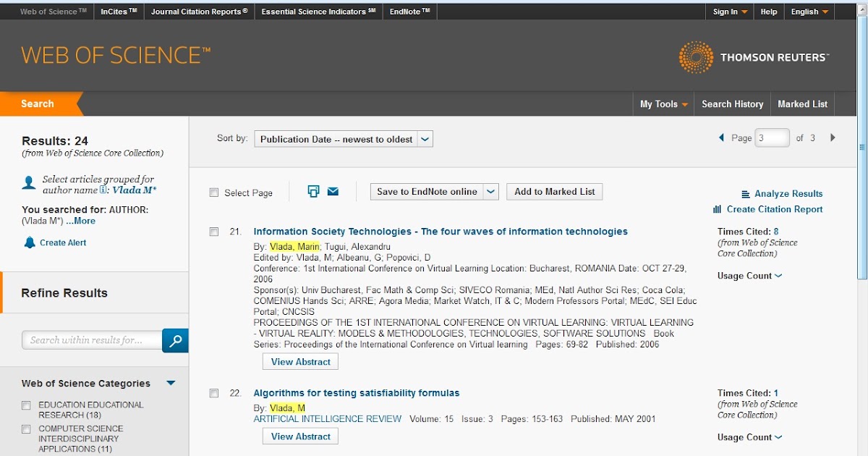
Task: Click the previous page arrow icon
Action: (x=720, y=137)
